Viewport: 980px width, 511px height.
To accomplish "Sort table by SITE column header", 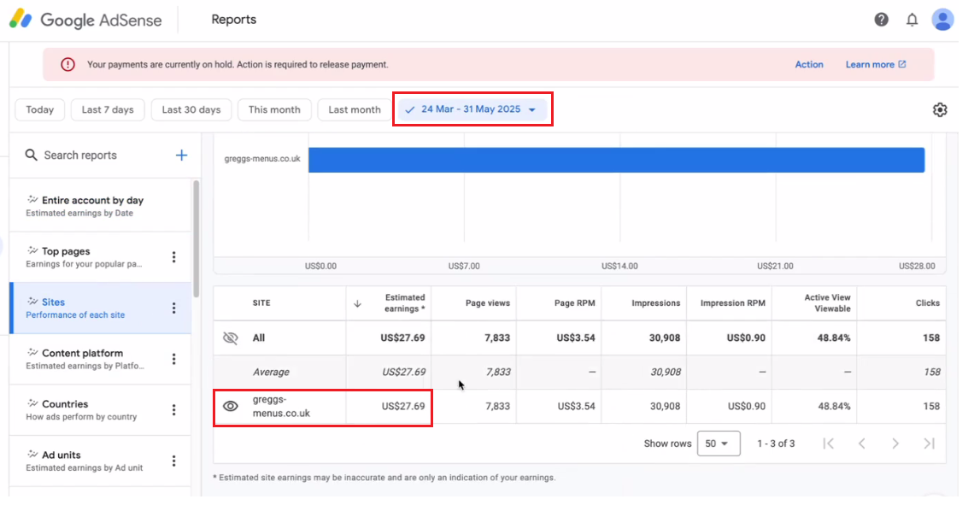I will click(261, 303).
